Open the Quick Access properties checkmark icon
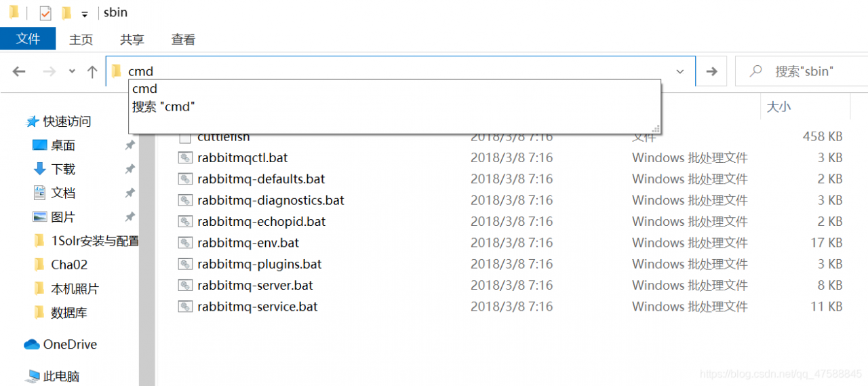This screenshot has width=868, height=386. [x=45, y=13]
